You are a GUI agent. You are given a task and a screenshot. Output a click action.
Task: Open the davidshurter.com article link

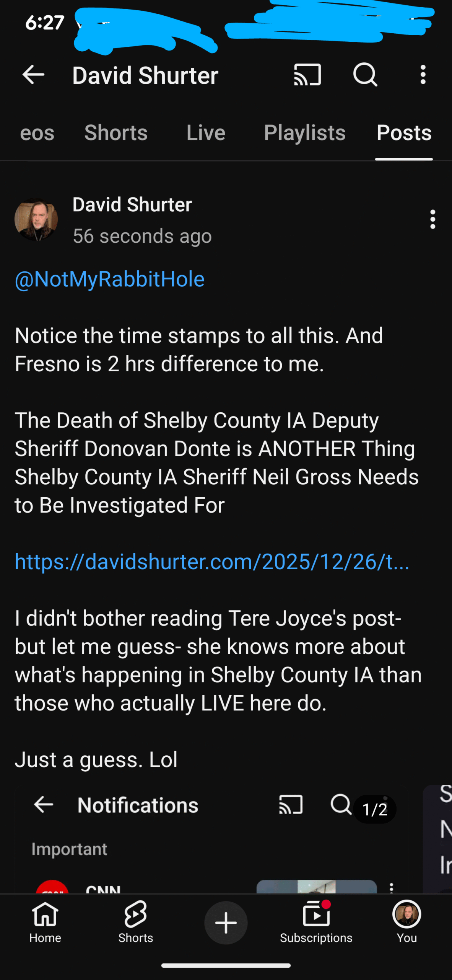coord(212,562)
